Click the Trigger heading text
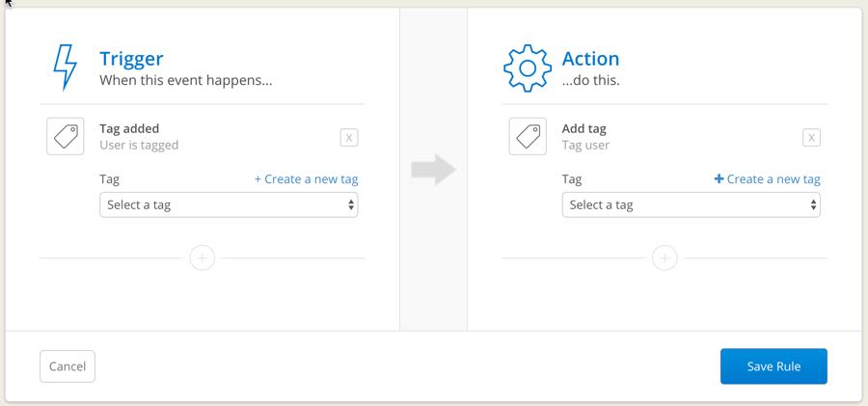 (x=131, y=59)
